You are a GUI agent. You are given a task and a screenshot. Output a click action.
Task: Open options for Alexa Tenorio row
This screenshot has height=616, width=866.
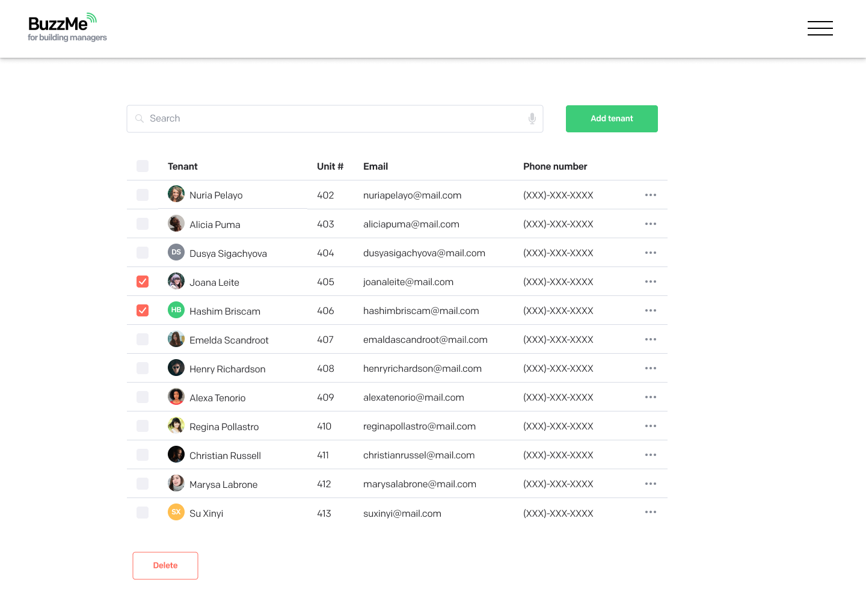point(651,397)
